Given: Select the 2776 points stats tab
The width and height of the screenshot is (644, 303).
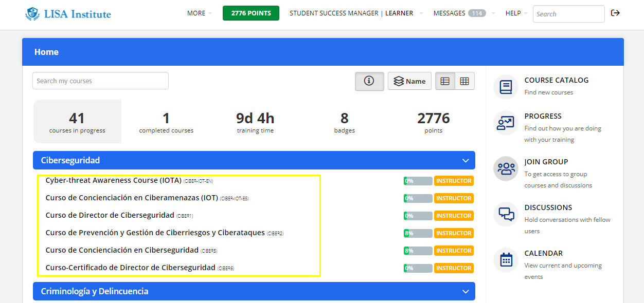Looking at the screenshot, I should click(x=433, y=122).
